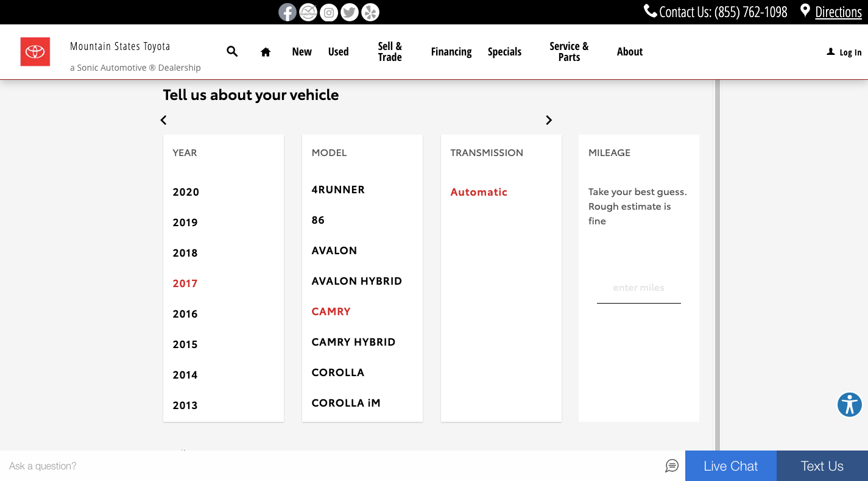The image size is (868, 481).
Task: Select year 2018
Action: pos(185,253)
